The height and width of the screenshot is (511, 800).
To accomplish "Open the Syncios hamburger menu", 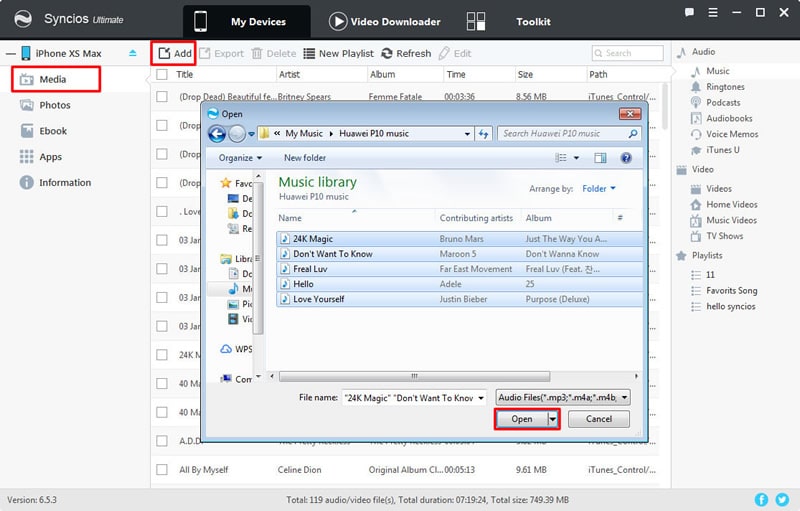I will click(713, 12).
